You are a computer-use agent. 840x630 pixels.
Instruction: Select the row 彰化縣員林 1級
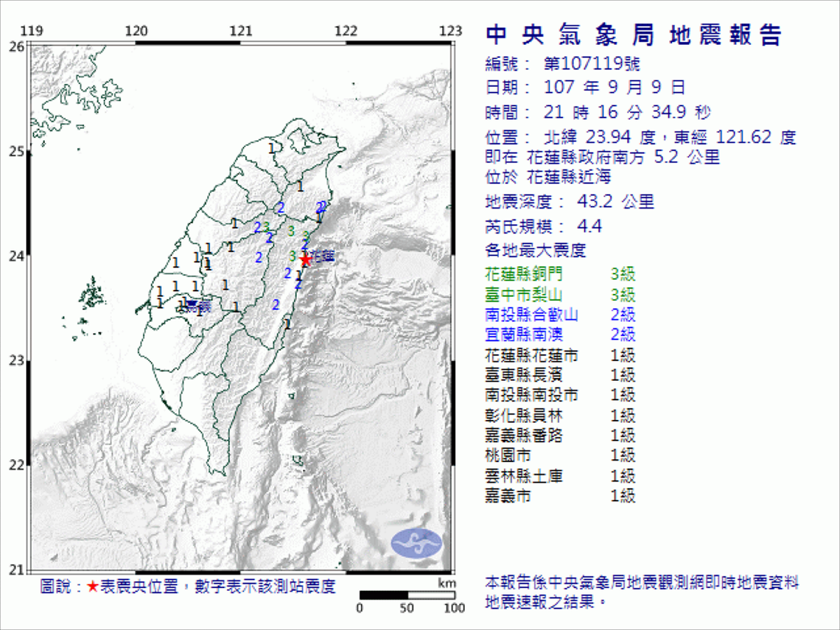tap(560, 414)
